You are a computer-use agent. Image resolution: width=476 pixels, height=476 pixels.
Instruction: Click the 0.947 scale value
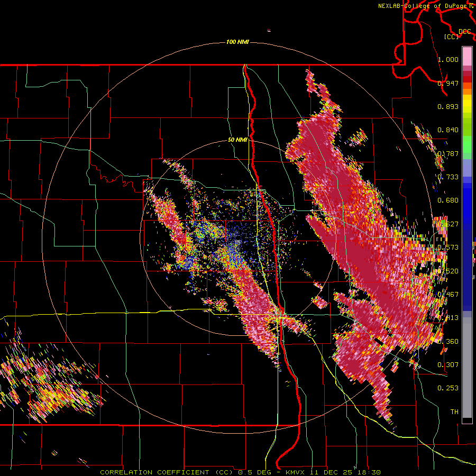pyautogui.click(x=448, y=83)
